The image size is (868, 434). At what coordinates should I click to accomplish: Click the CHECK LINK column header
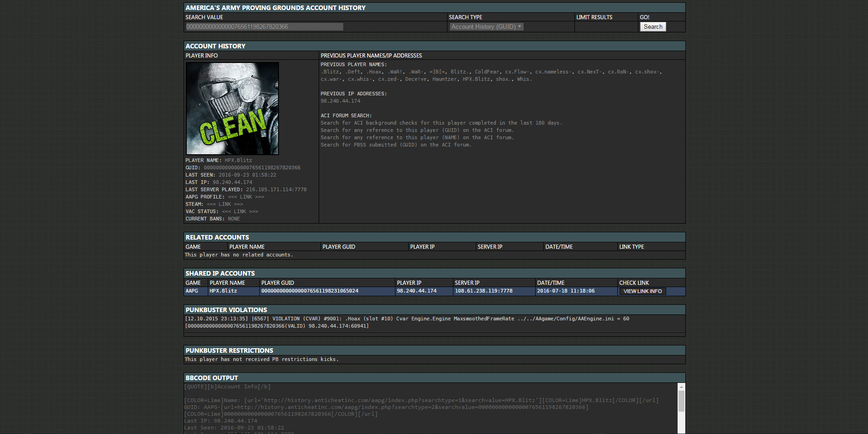634,283
